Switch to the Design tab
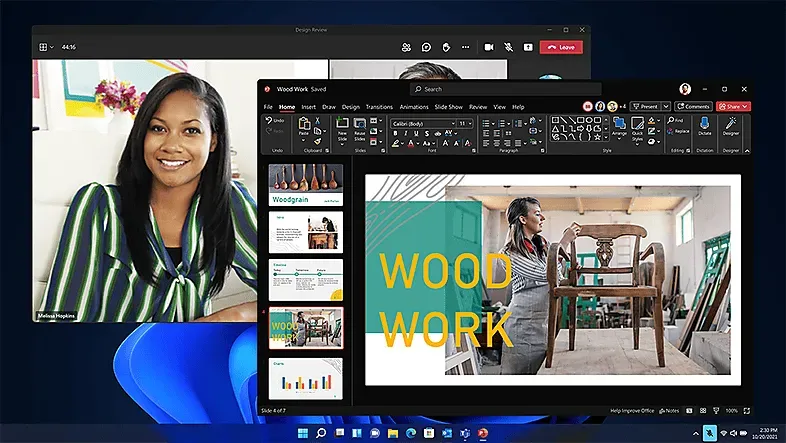 click(351, 107)
